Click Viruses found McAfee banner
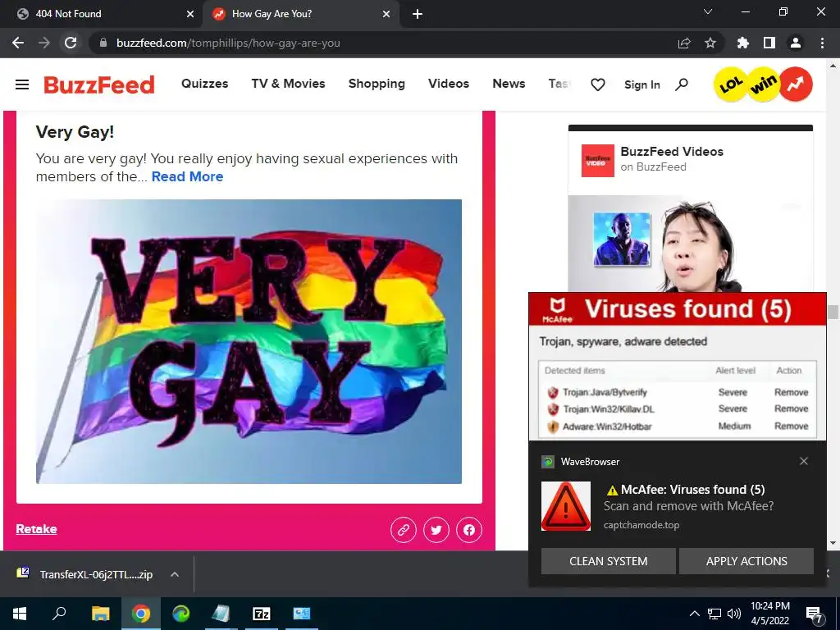Viewport: 840px width, 630px height. [x=678, y=309]
